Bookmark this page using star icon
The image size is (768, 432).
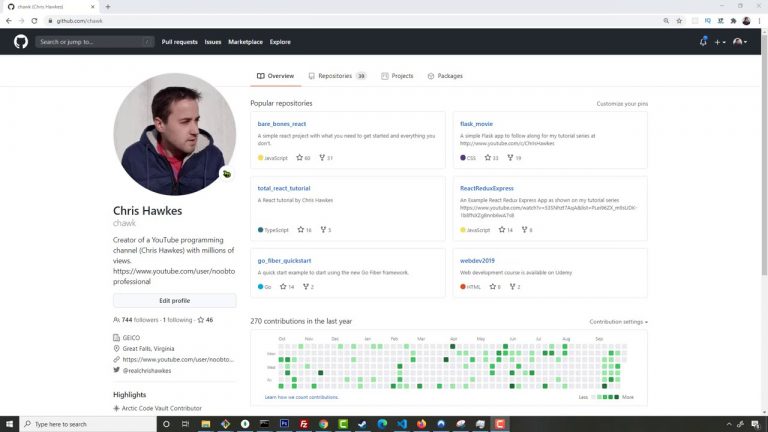pyautogui.click(x=679, y=20)
